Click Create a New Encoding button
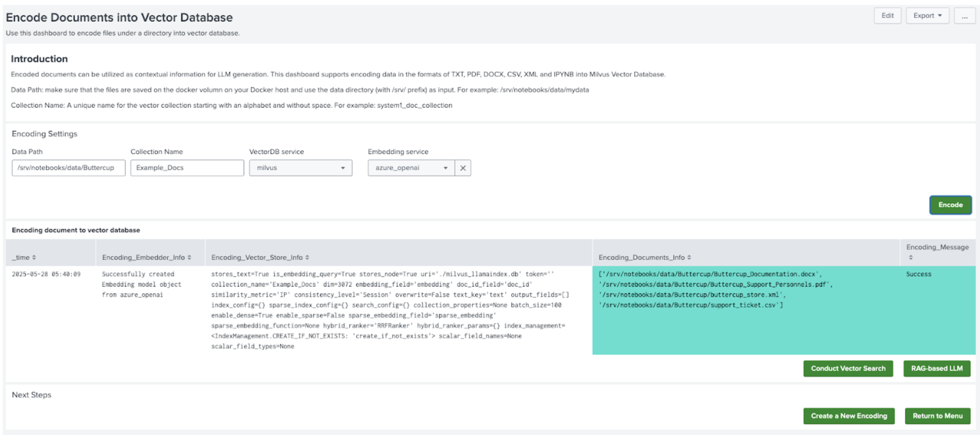Viewport: 980px width, 435px height. click(849, 416)
